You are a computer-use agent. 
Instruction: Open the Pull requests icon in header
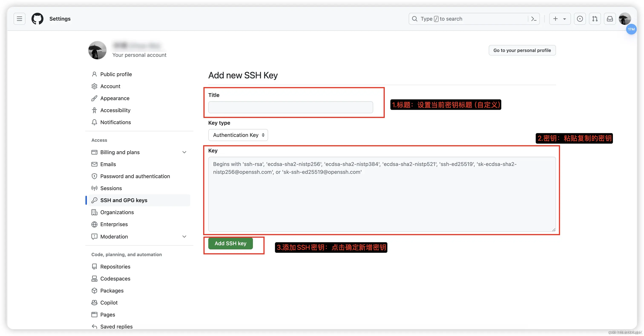click(x=595, y=19)
